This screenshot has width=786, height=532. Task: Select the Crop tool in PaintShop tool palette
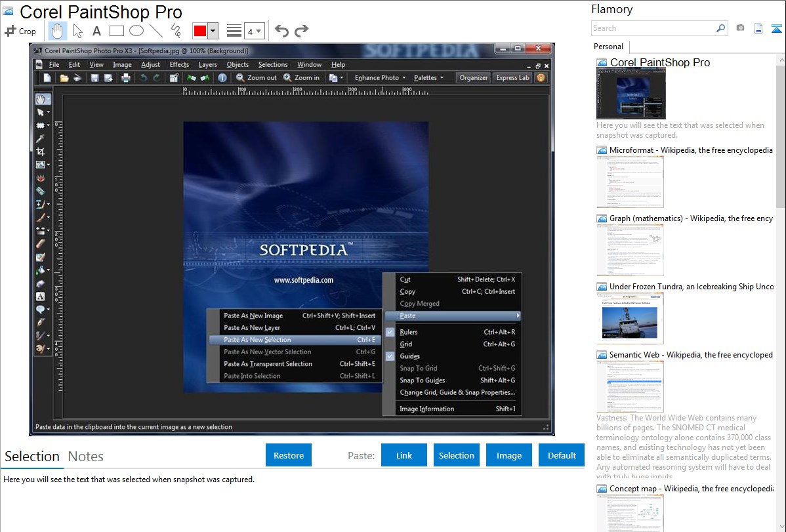click(41, 152)
